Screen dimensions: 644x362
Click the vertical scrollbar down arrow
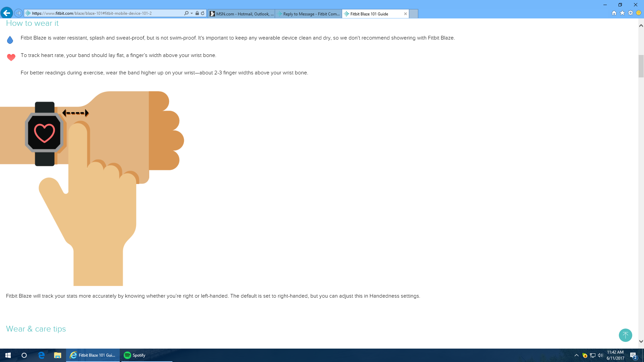641,342
